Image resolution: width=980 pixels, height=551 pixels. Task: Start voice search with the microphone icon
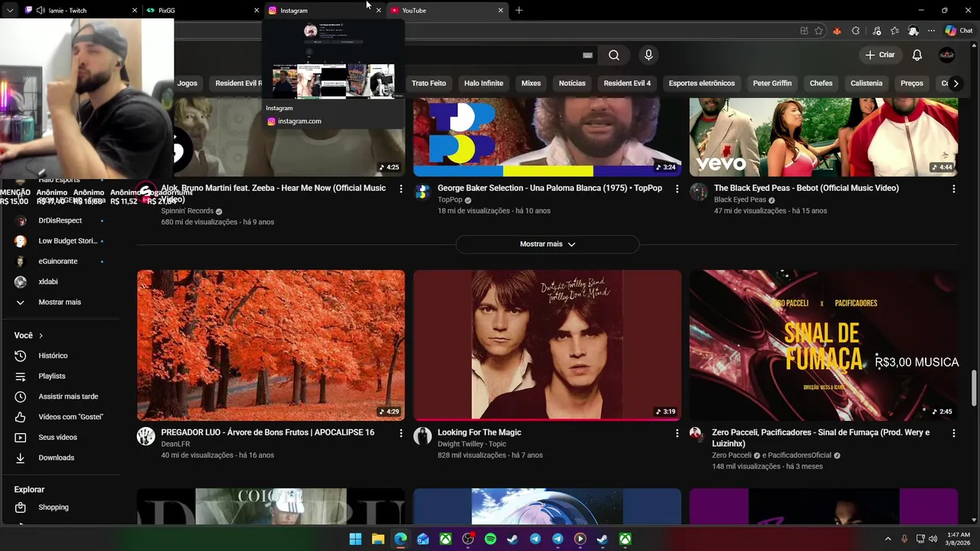tap(648, 55)
